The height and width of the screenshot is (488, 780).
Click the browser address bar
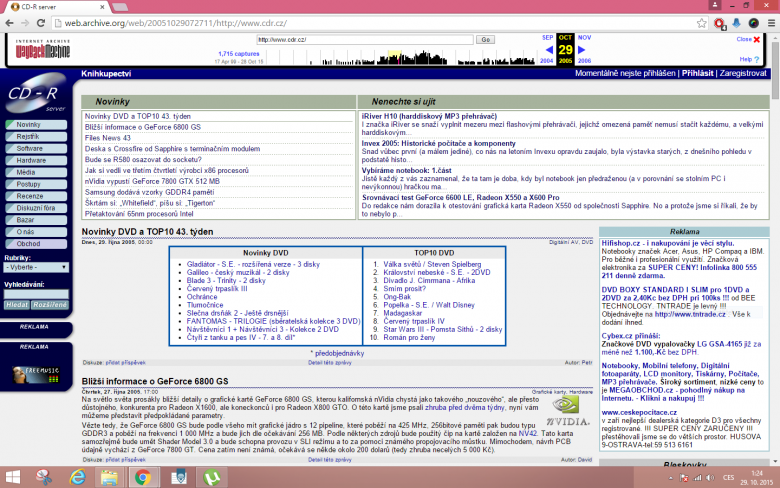click(x=373, y=23)
